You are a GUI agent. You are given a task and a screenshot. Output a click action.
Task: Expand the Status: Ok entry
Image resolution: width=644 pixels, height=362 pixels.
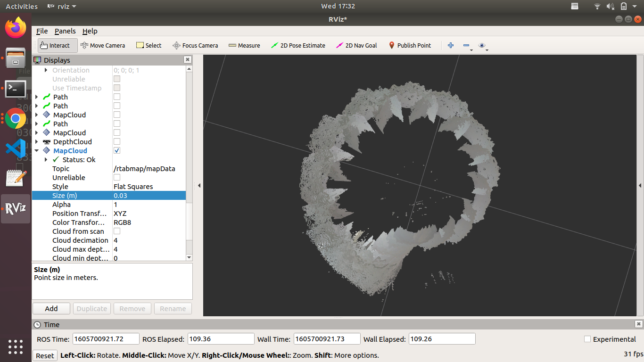click(46, 160)
